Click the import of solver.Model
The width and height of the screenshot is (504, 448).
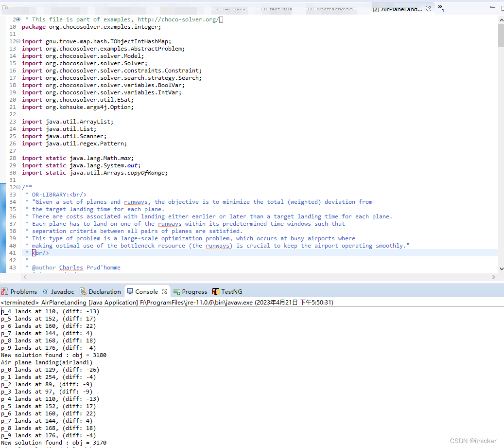83,56
